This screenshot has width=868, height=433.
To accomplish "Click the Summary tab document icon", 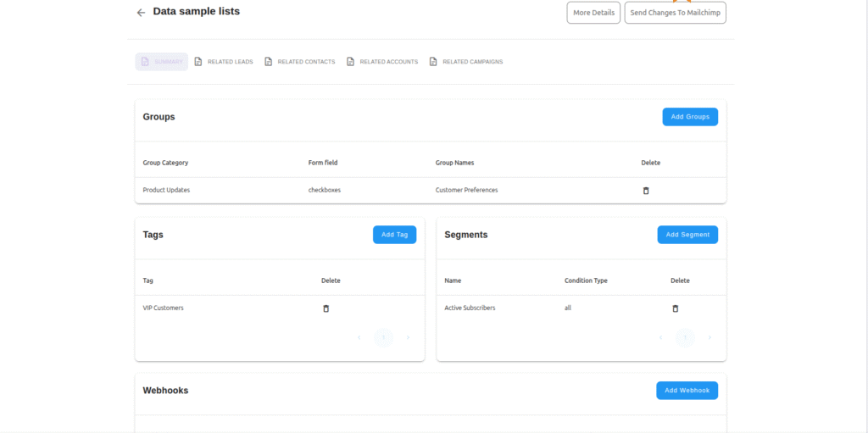I will [145, 62].
